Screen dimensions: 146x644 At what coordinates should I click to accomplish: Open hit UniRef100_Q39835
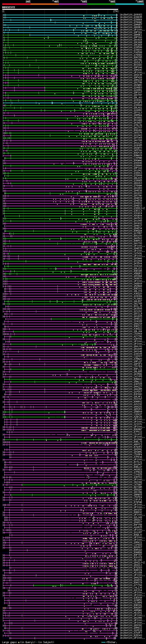(131, 17)
